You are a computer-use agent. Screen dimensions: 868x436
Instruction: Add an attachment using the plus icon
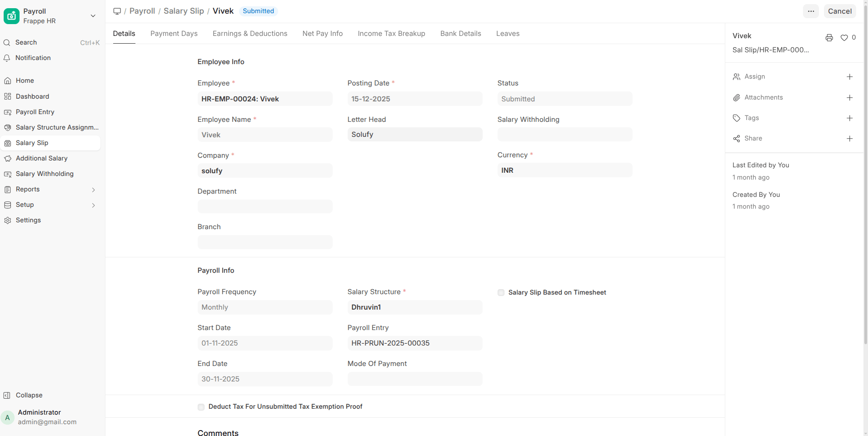849,98
